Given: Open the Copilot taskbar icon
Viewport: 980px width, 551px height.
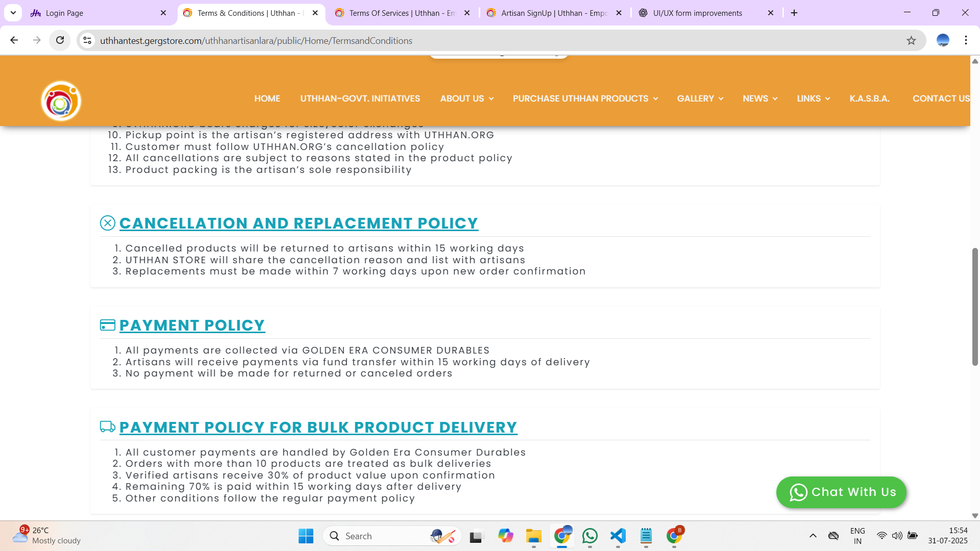Looking at the screenshot, I should [505, 536].
